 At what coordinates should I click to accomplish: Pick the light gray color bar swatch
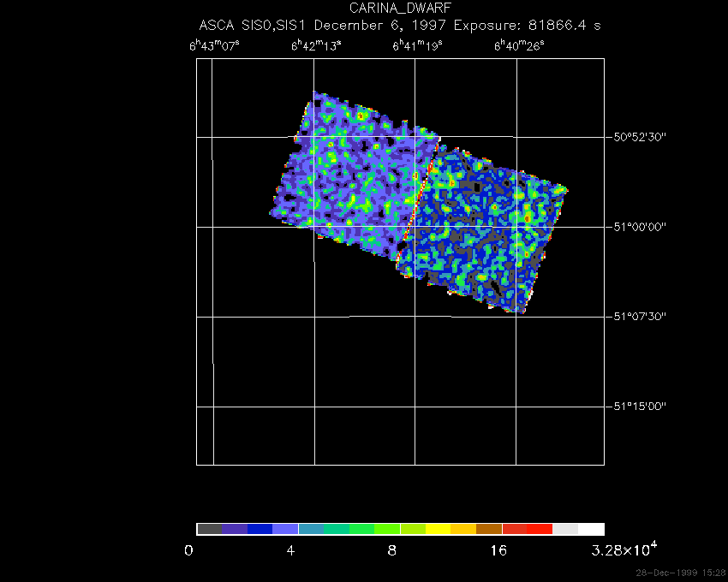[565, 529]
